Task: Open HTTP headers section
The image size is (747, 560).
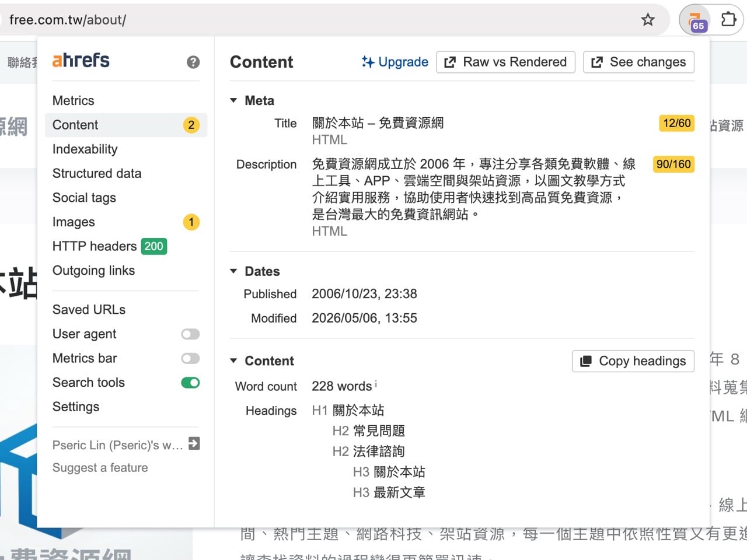Action: pos(95,246)
